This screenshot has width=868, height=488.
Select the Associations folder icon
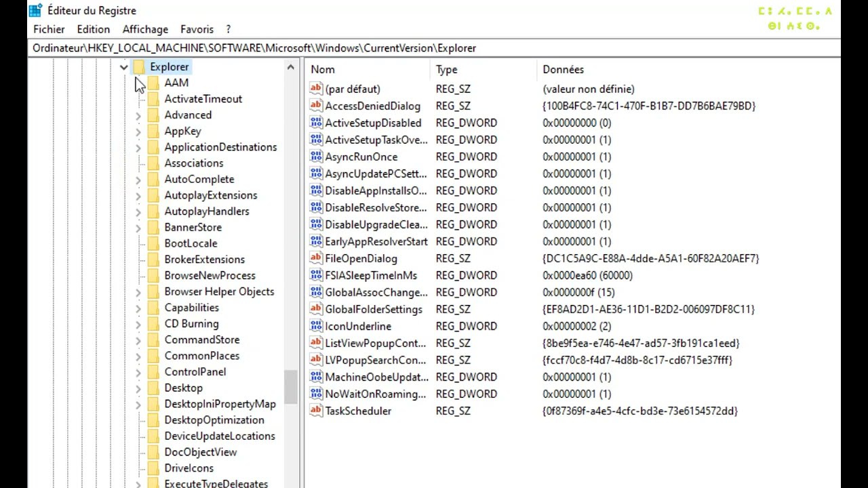[153, 163]
